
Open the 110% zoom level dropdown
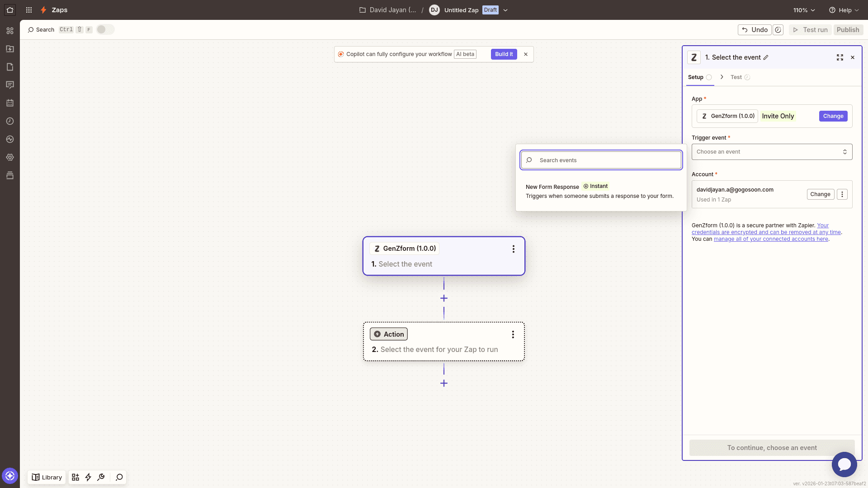click(804, 10)
